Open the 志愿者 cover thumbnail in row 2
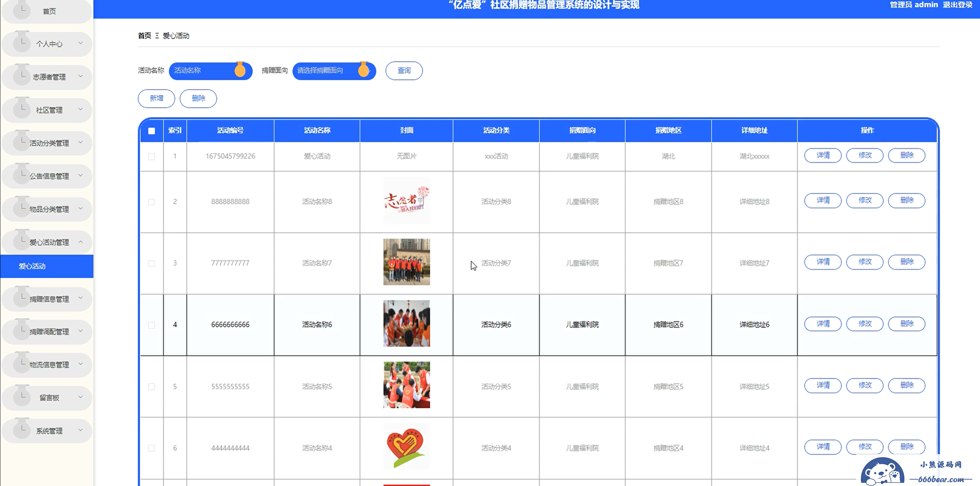 [406, 200]
